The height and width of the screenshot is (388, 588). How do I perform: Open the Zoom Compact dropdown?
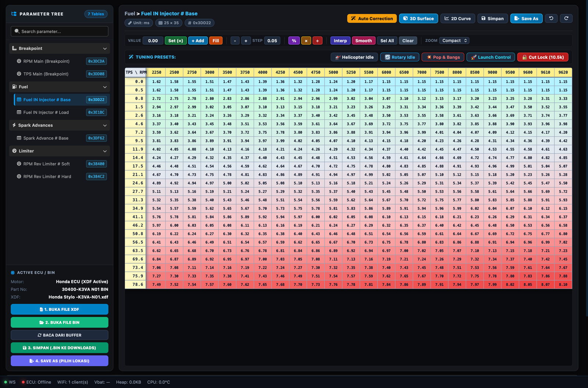pyautogui.click(x=455, y=41)
